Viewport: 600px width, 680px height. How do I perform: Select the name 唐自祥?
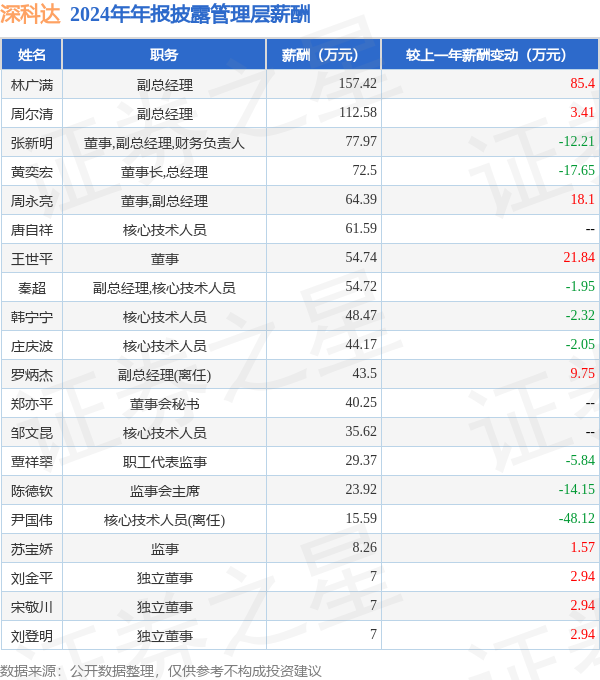[x=32, y=230]
